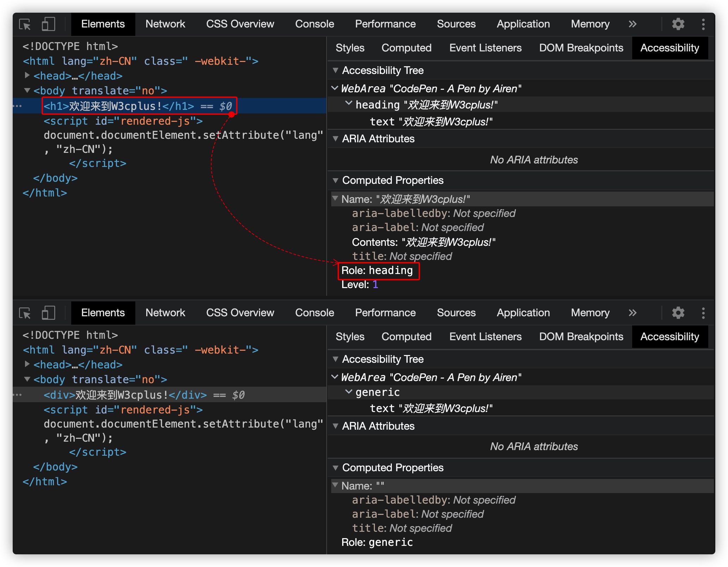This screenshot has width=728, height=567.
Task: Toggle device toolbar icon in bottom panel
Action: click(48, 313)
